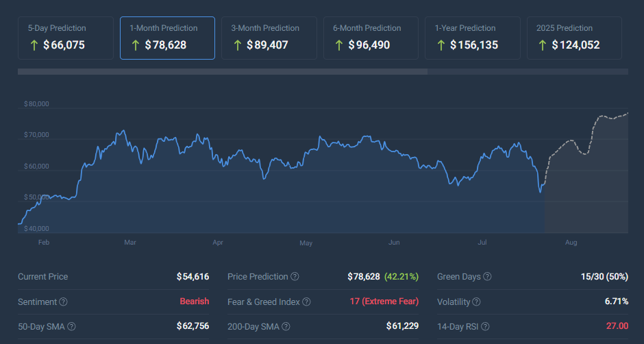
Task: Click the 17 (Extreme Fear) index value
Action: 384,302
